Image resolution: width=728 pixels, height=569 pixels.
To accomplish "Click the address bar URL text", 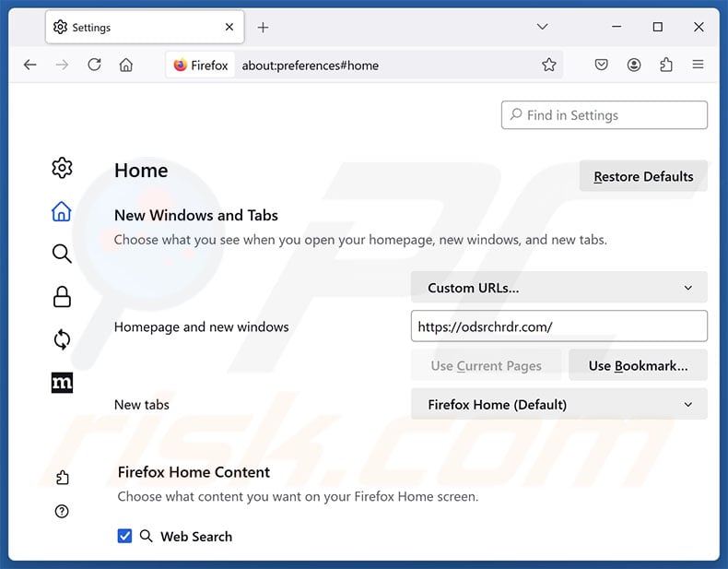I will 311,65.
